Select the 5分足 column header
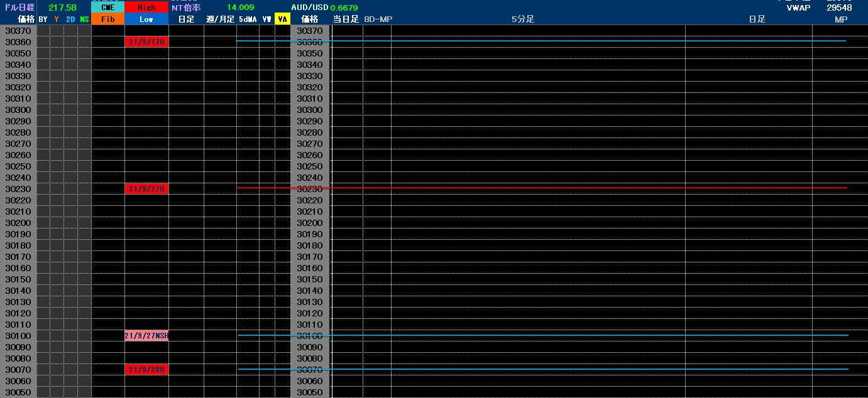Viewport: 868px width, 398px height. (522, 19)
